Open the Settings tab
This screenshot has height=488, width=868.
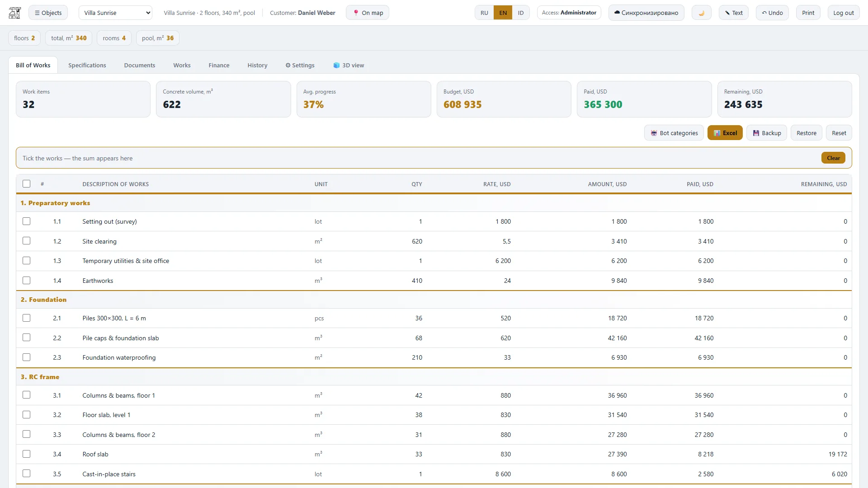[x=300, y=65]
